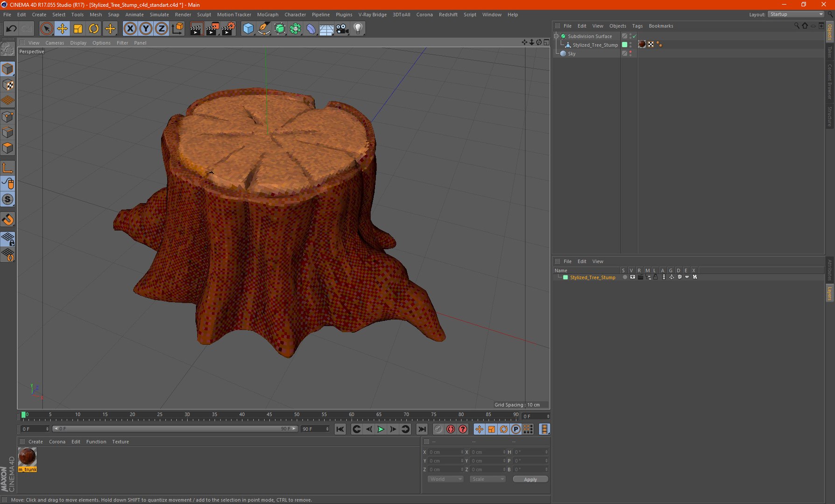The width and height of the screenshot is (835, 504).
Task: Click frame 45 on the timeline
Action: [x=269, y=415]
